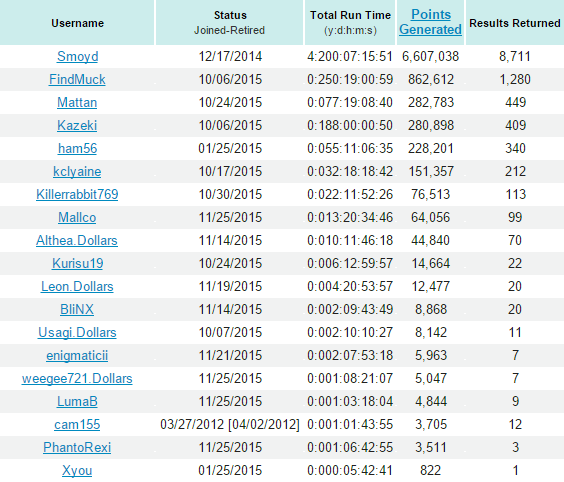Open Usagi.Dollars profile link
Viewport: 564px width, 482px height.
[77, 333]
